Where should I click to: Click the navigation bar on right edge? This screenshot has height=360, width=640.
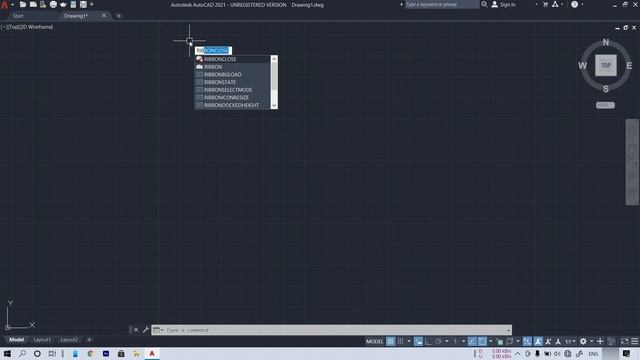(x=632, y=162)
